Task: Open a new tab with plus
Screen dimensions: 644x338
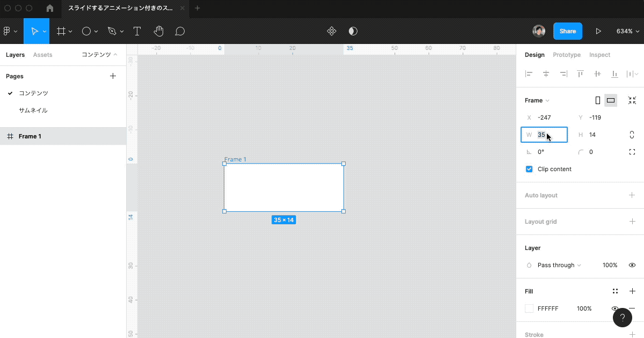Action: (x=197, y=8)
